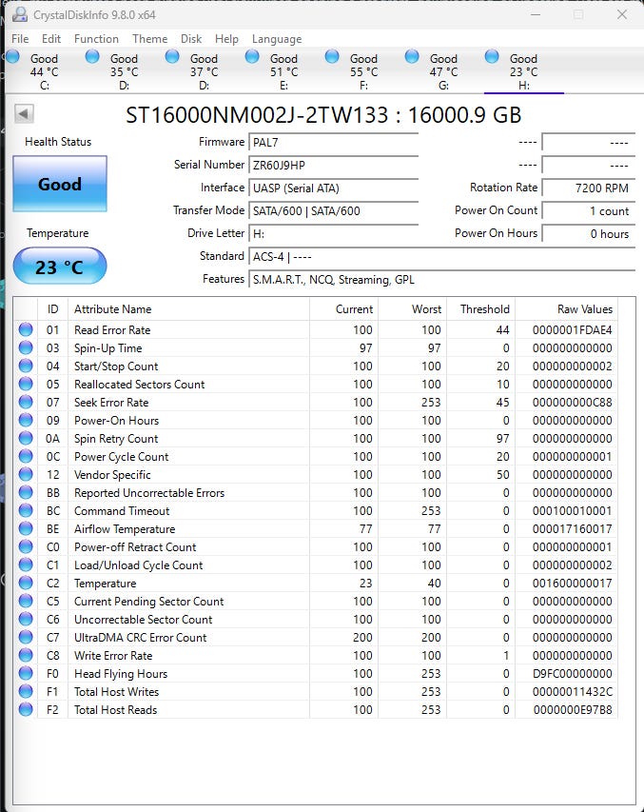Open the Help menu
Viewport: 644px width, 812px height.
(x=226, y=39)
